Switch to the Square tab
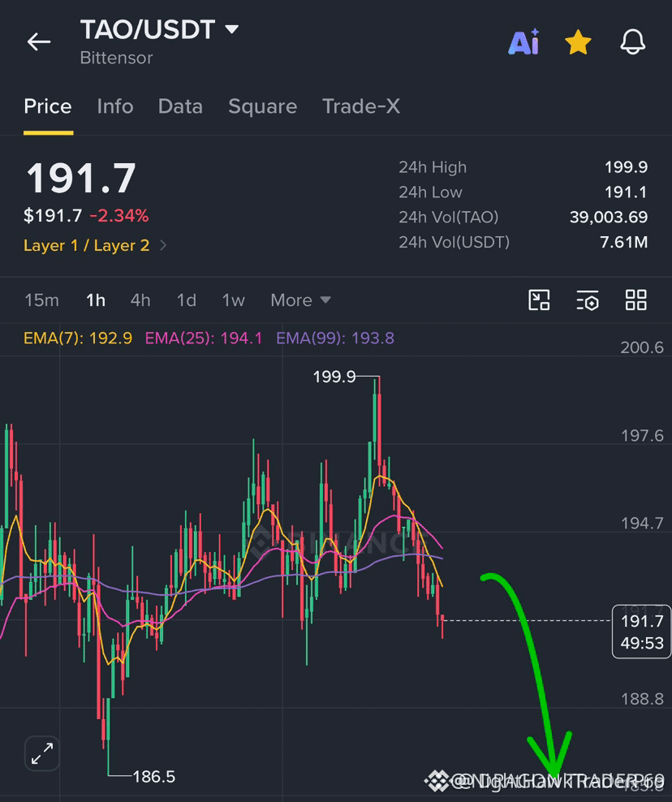Image resolution: width=672 pixels, height=802 pixels. pyautogui.click(x=262, y=106)
